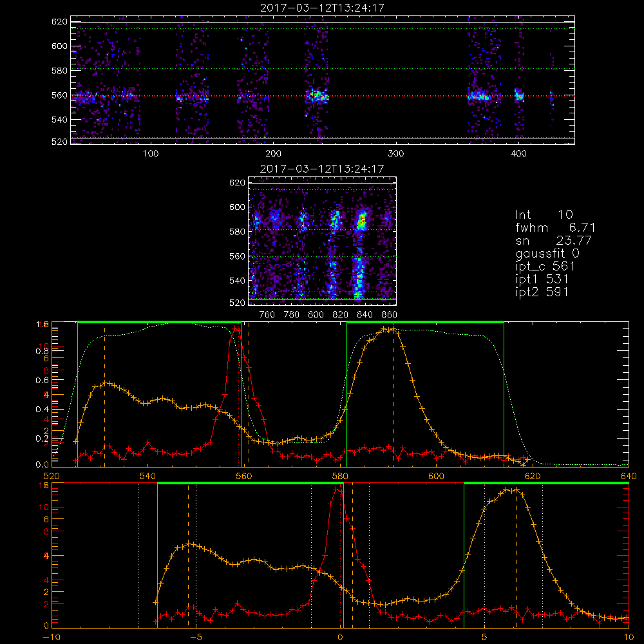Screen dimensions: 644x644
Task: Click x-axis label -10 of the bottom plot
Action: point(52,638)
